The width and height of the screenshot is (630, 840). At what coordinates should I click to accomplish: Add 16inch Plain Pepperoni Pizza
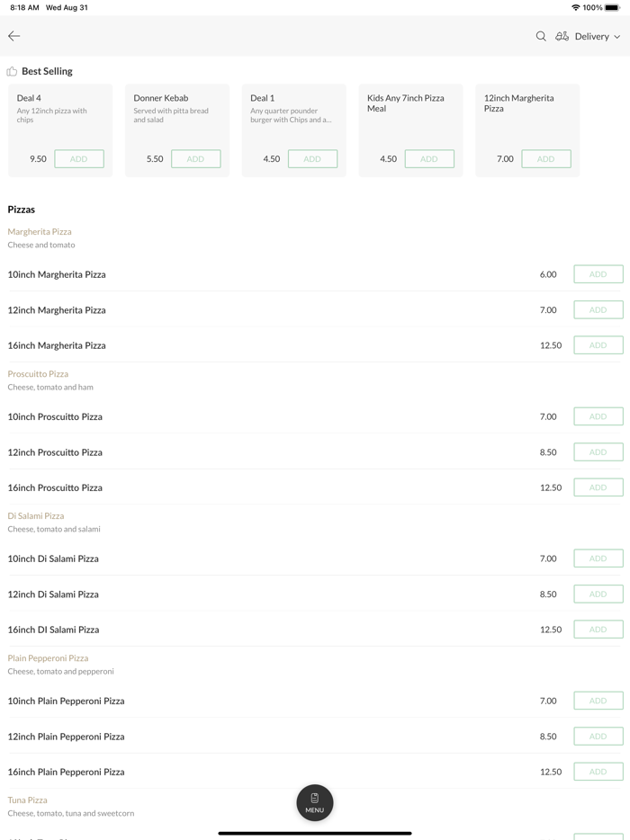click(598, 772)
